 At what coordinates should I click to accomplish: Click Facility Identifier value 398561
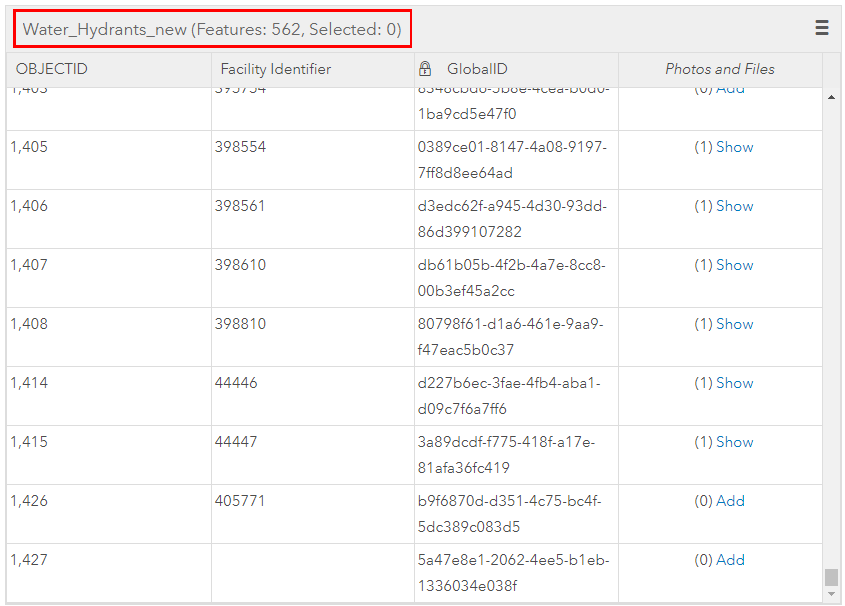pos(240,206)
